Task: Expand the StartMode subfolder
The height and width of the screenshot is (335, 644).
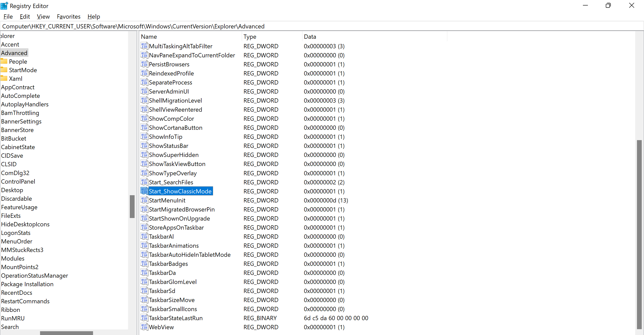Action: [23, 70]
